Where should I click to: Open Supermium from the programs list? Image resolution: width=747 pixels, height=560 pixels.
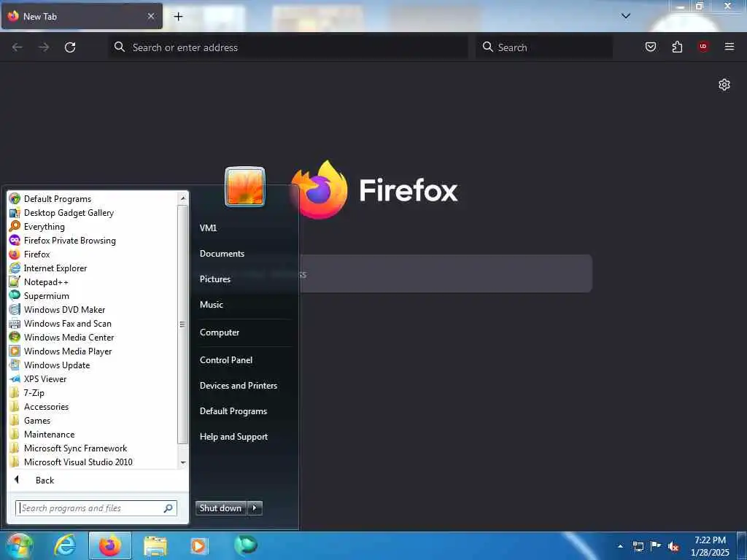click(46, 296)
